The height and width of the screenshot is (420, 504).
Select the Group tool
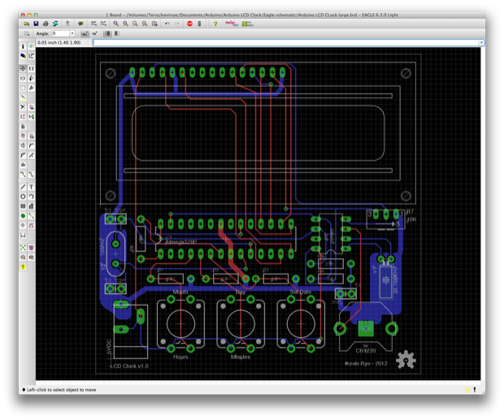pyautogui.click(x=23, y=88)
